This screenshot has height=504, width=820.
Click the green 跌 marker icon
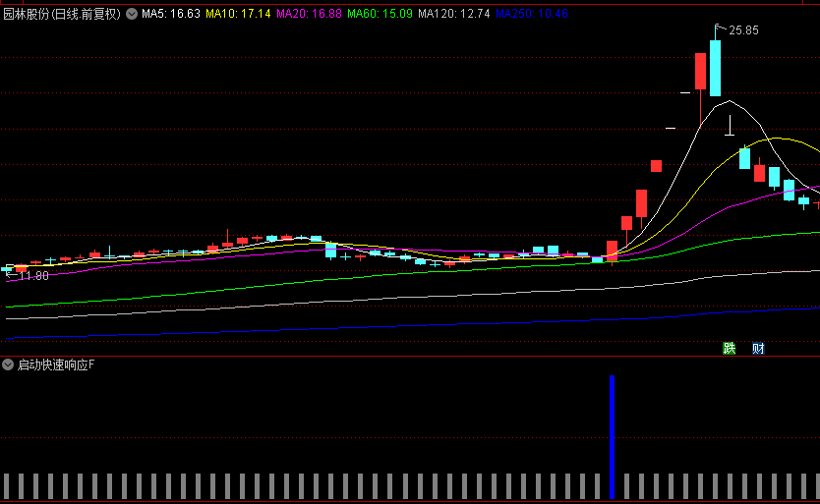pyautogui.click(x=729, y=348)
